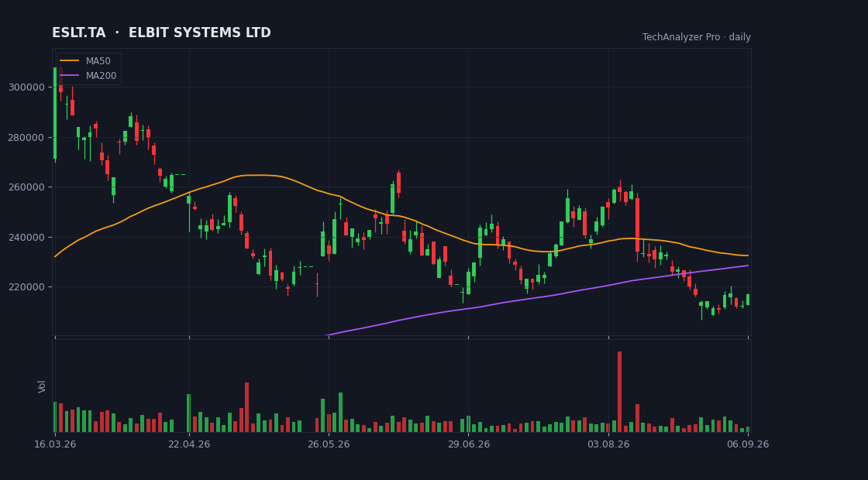Select the MA200 legend entry
Screen dimensions: 868x480
coord(88,76)
